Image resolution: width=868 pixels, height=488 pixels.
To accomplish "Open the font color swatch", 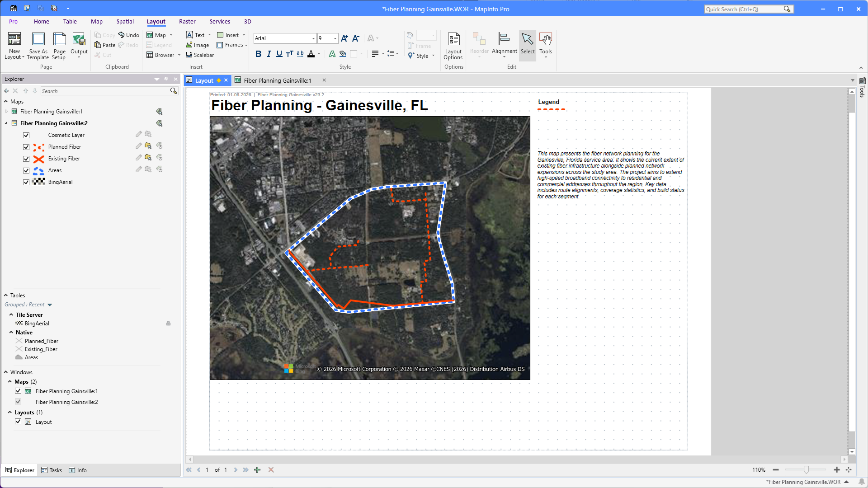I will coord(311,54).
